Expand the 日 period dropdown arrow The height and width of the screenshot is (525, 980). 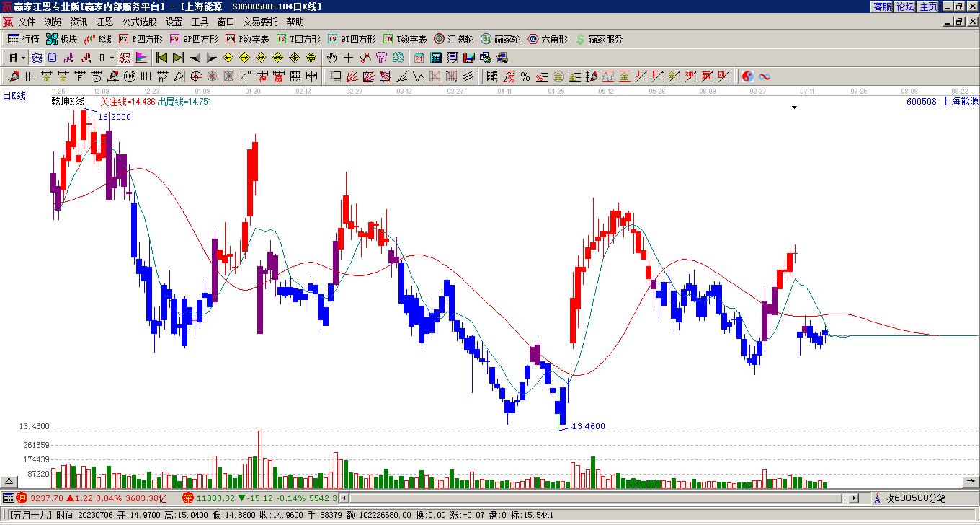pos(23,58)
